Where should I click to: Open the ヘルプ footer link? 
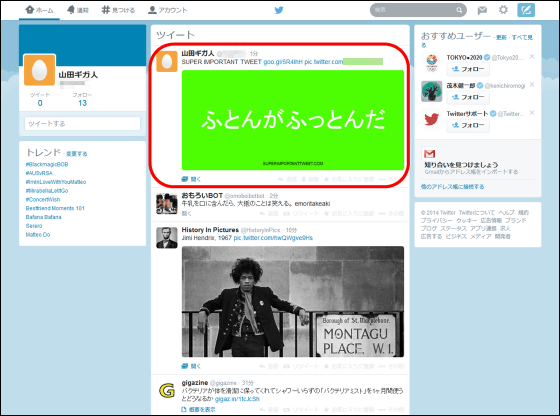pos(506,212)
